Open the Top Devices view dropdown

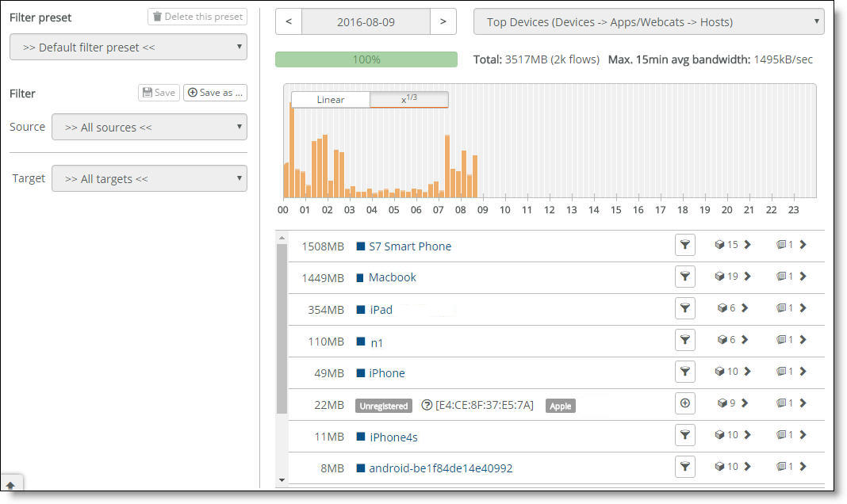(649, 22)
